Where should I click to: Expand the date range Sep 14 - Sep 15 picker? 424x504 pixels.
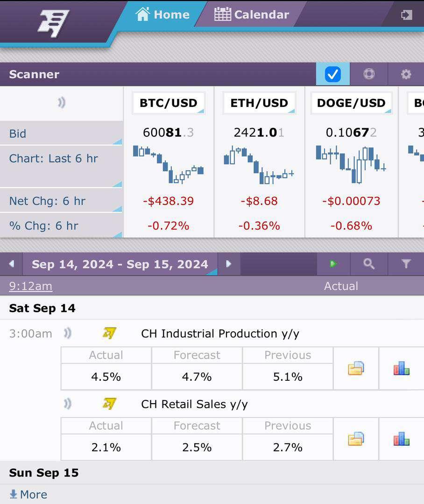(120, 265)
